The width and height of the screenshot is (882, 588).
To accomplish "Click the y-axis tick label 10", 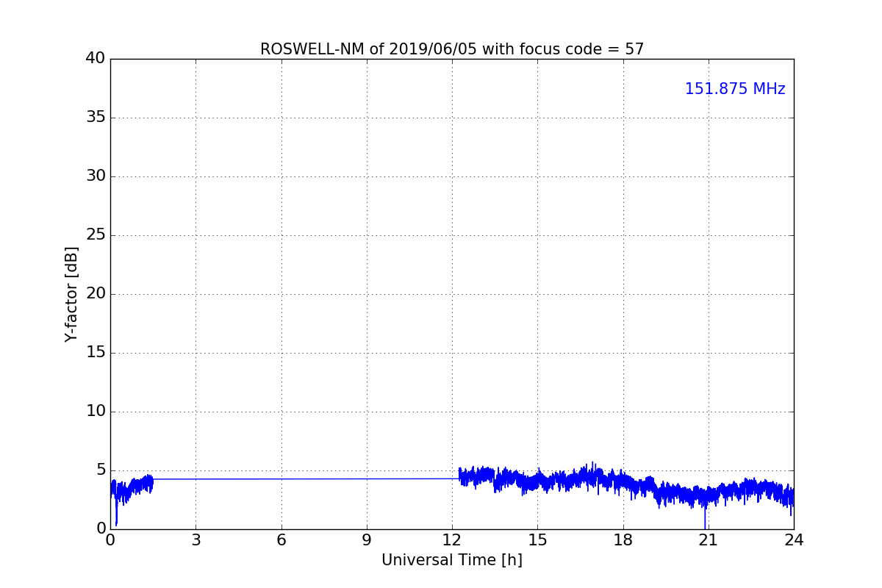I will tap(96, 412).
